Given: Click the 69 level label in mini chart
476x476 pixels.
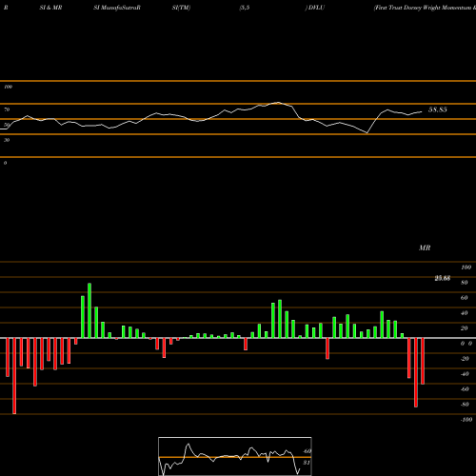Looking at the screenshot, I should 307,451.
